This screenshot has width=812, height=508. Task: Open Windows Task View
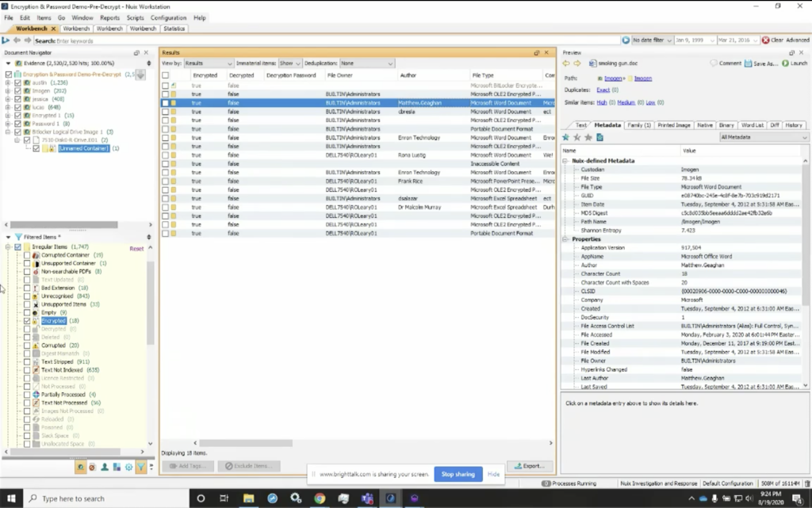pos(224,498)
